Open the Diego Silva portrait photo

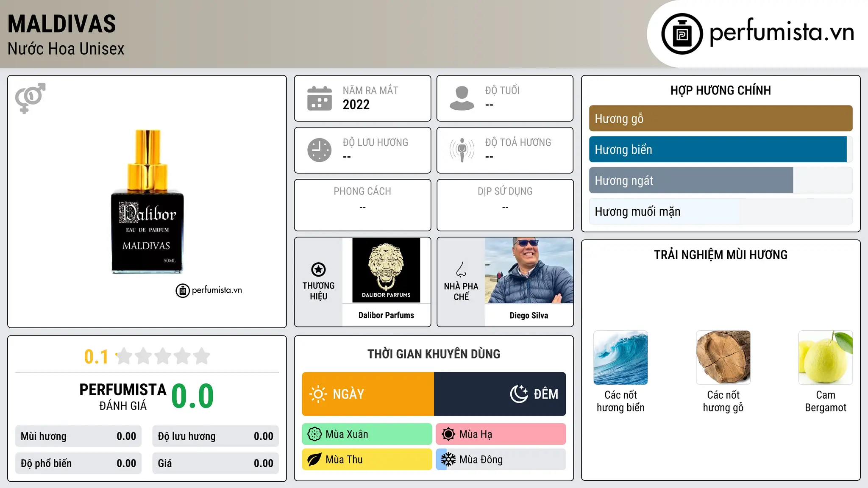[529, 270]
